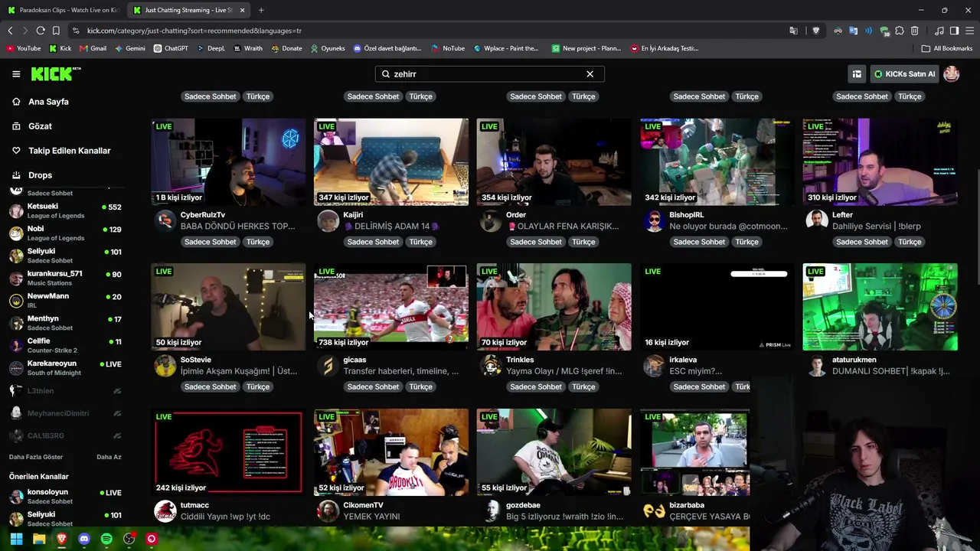980x551 pixels.
Task: Open Spotify from the taskbar
Action: point(106,540)
